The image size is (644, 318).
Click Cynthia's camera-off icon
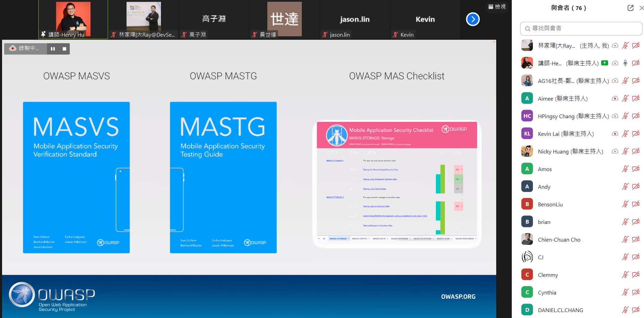point(636,292)
